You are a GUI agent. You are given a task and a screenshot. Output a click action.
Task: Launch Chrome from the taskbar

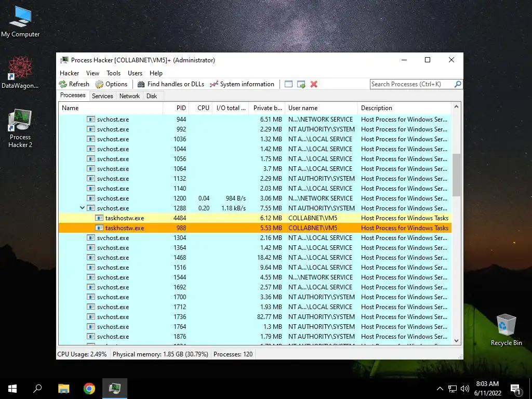click(89, 389)
